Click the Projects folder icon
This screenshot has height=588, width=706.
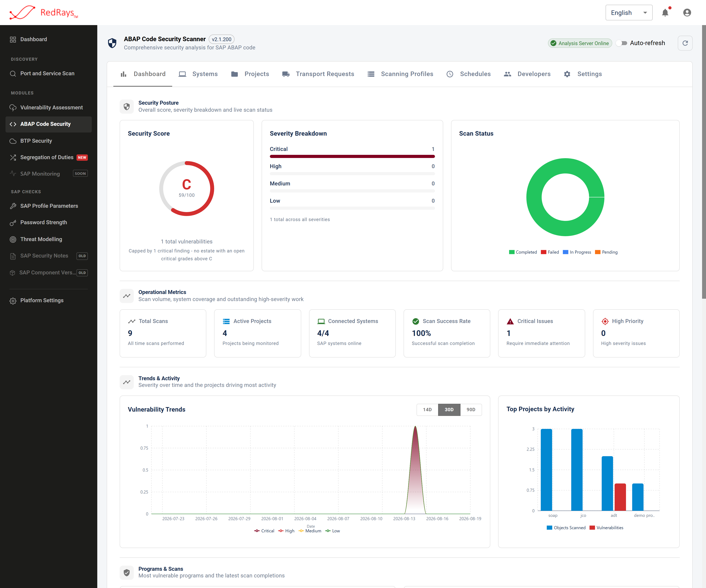click(235, 74)
